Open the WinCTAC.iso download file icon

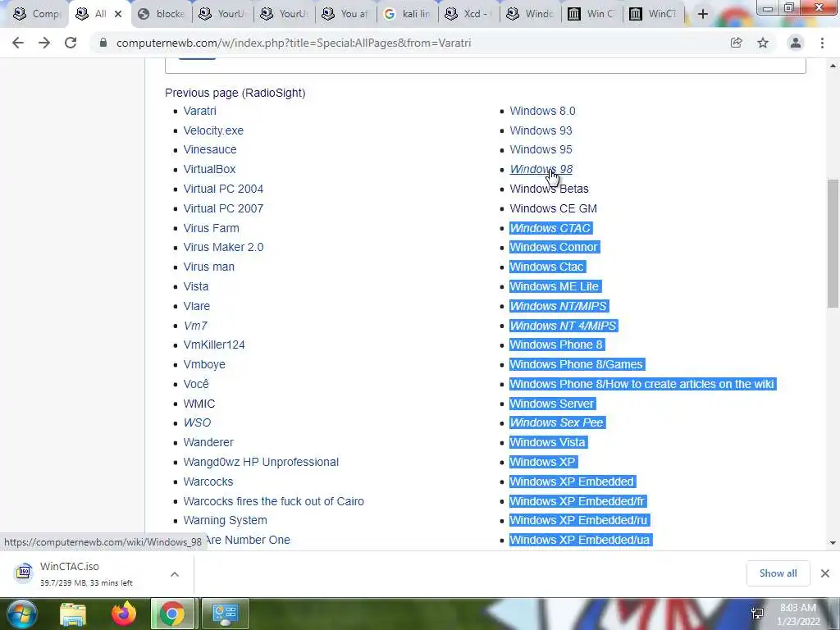pos(24,573)
